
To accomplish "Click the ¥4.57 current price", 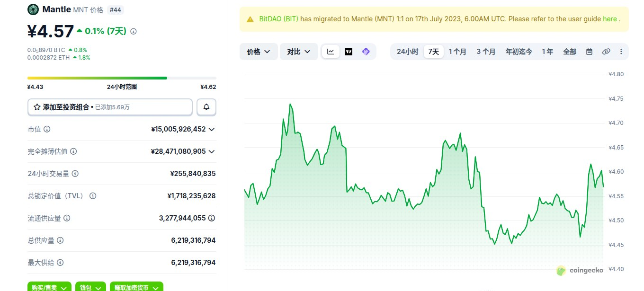I will coord(50,31).
